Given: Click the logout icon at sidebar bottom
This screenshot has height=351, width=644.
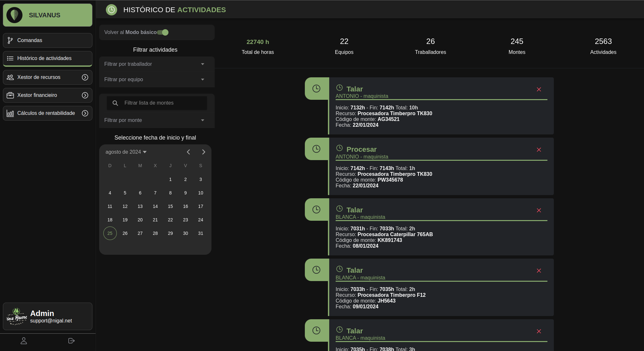Looking at the screenshot, I should [72, 341].
